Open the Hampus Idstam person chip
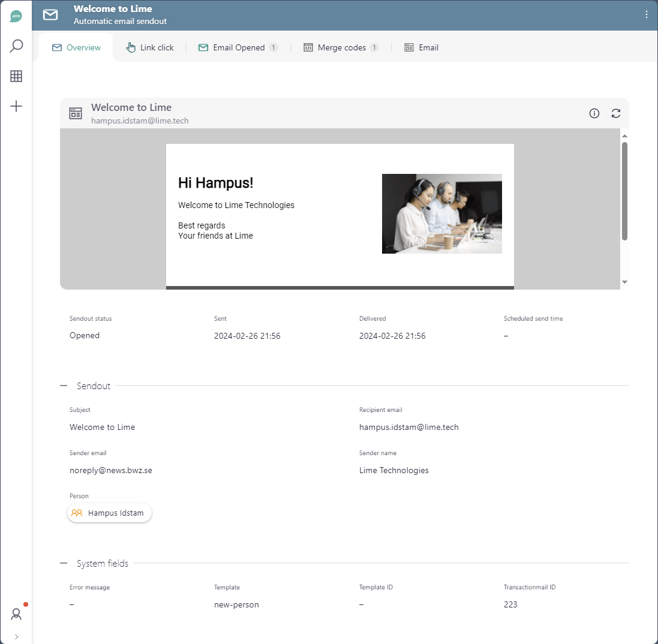The width and height of the screenshot is (658, 644). click(109, 513)
